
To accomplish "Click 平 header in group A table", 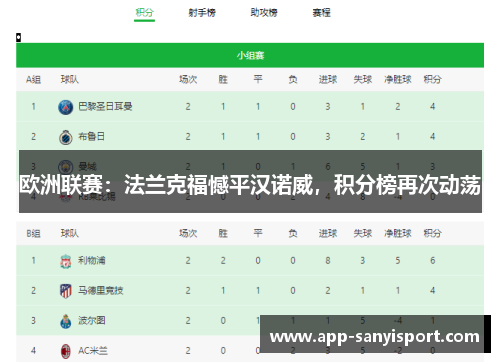I will tap(258, 80).
